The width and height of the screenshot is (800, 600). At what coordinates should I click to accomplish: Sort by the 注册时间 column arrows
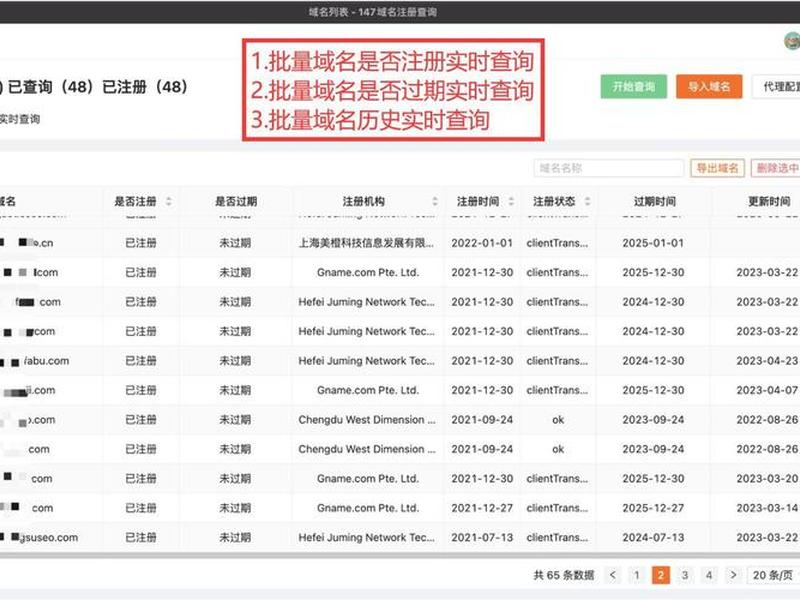click(511, 202)
